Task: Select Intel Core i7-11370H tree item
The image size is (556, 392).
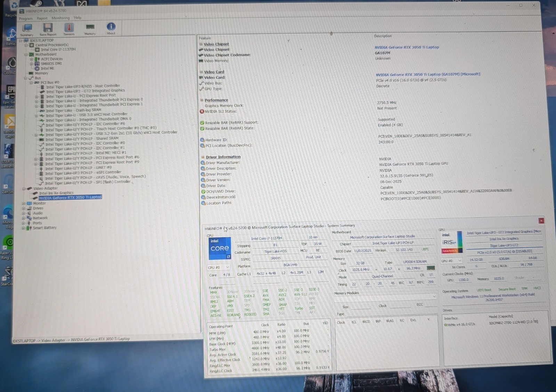Action: [x=58, y=50]
